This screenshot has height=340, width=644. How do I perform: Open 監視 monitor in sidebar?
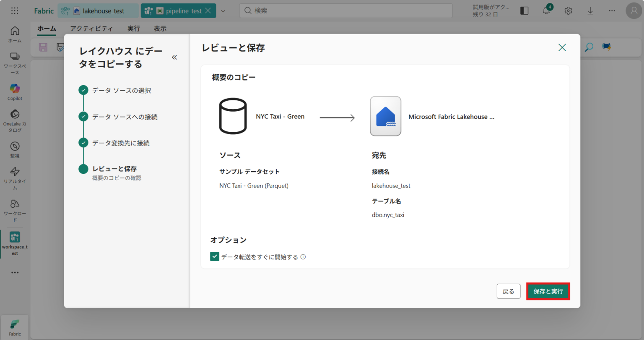click(x=15, y=149)
